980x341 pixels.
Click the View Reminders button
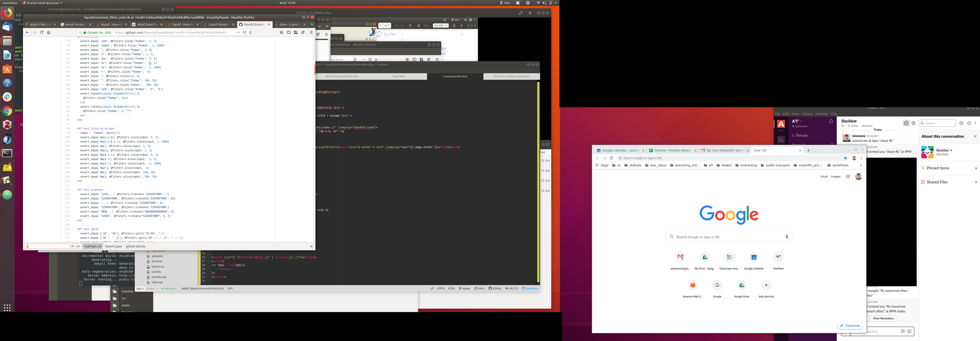(883, 318)
